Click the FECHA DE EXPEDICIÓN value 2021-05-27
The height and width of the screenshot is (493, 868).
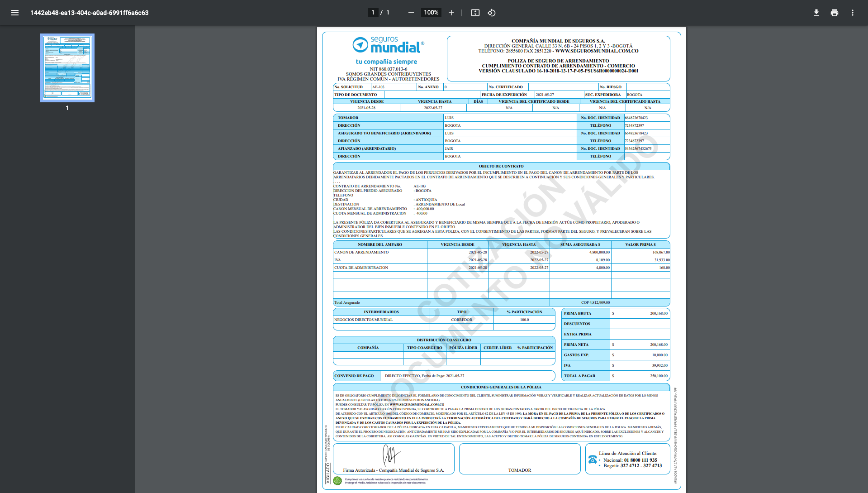coord(545,95)
